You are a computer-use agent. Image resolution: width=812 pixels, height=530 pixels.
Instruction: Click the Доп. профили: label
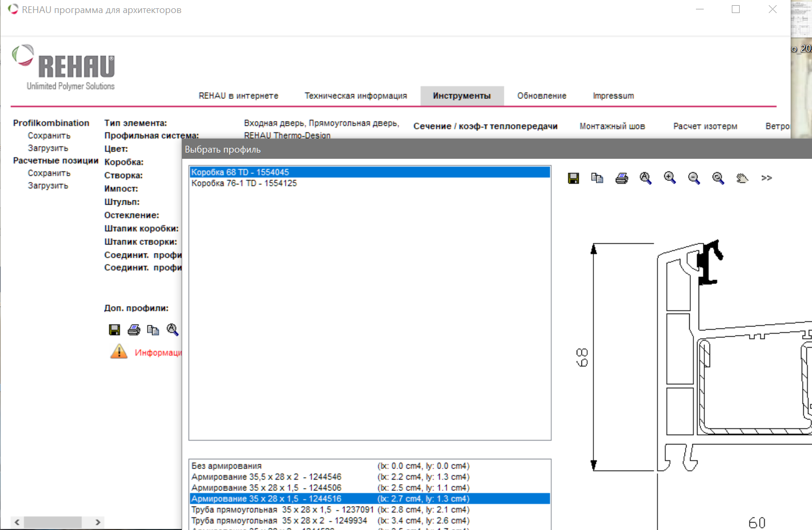click(136, 308)
